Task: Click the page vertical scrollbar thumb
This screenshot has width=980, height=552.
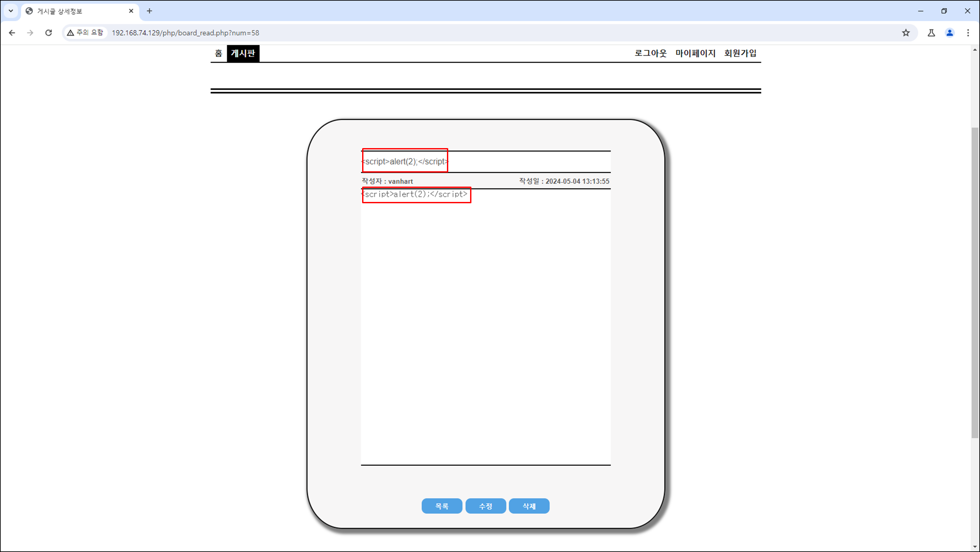Action: click(x=975, y=283)
